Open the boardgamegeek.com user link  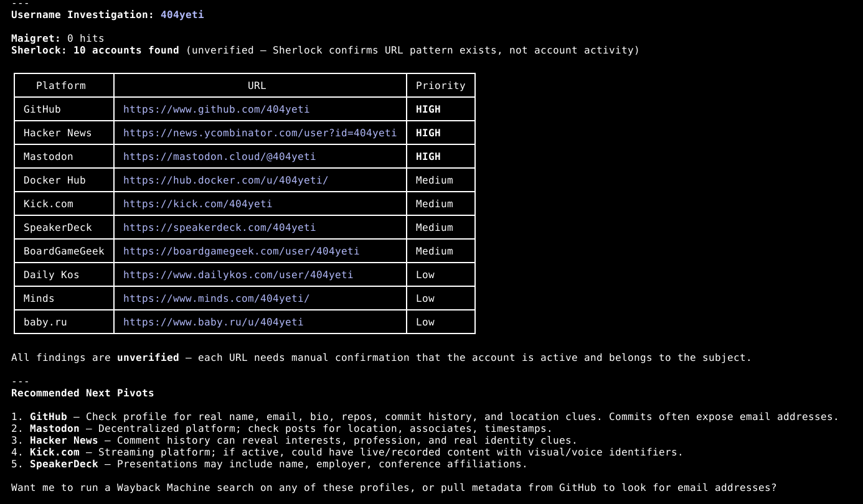[241, 251]
